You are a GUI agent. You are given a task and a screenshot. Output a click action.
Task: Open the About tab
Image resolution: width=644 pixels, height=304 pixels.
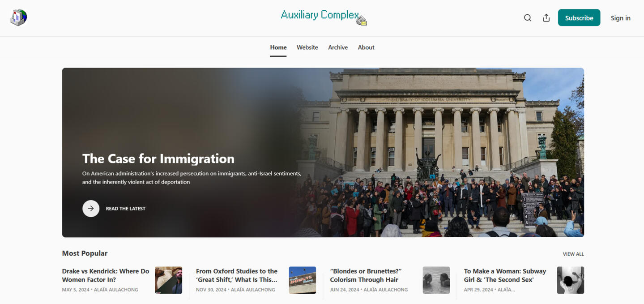point(366,47)
